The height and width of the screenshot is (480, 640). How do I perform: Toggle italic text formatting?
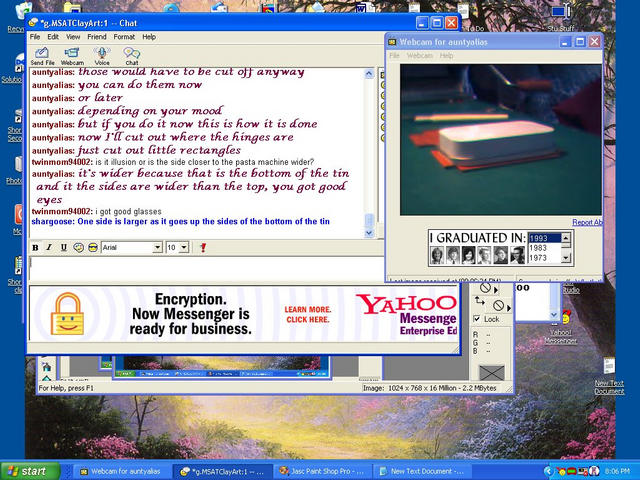(x=49, y=247)
